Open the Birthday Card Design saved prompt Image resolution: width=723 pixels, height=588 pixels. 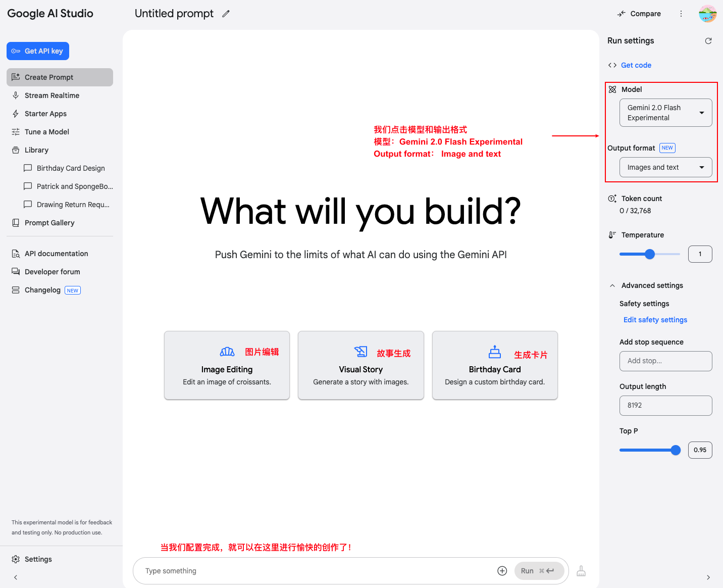71,168
